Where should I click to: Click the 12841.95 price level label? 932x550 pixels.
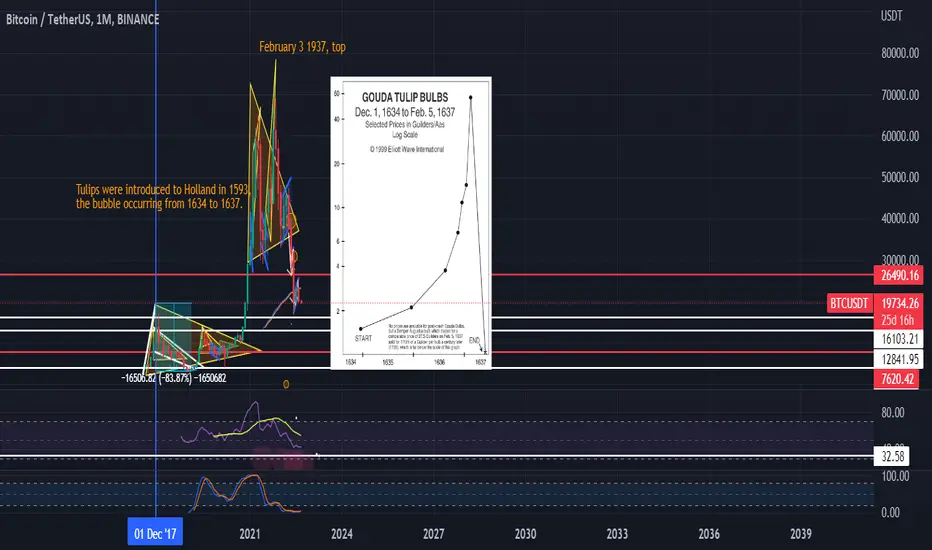900,359
